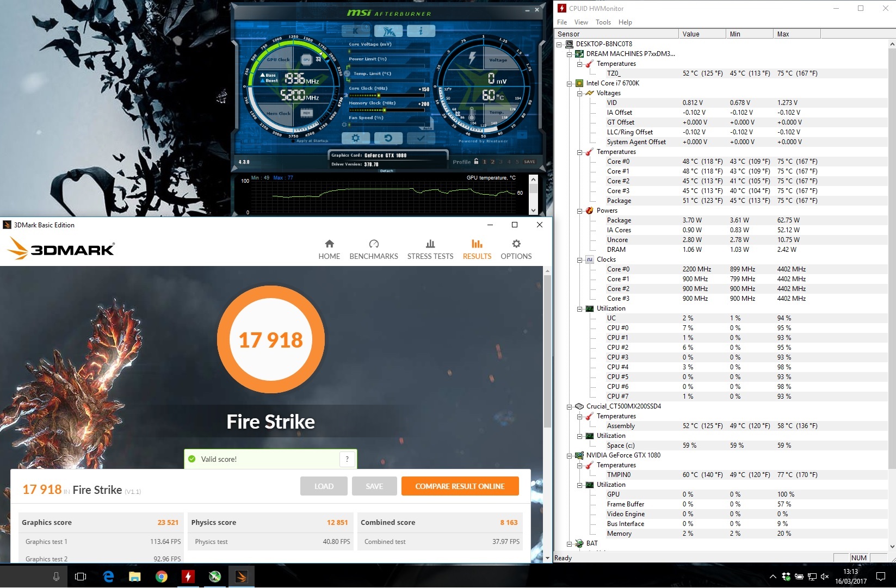Screen dimensions: 896x588
Task: Collapse DESKTOP-B8NC0T8 tree node
Action: (x=559, y=44)
